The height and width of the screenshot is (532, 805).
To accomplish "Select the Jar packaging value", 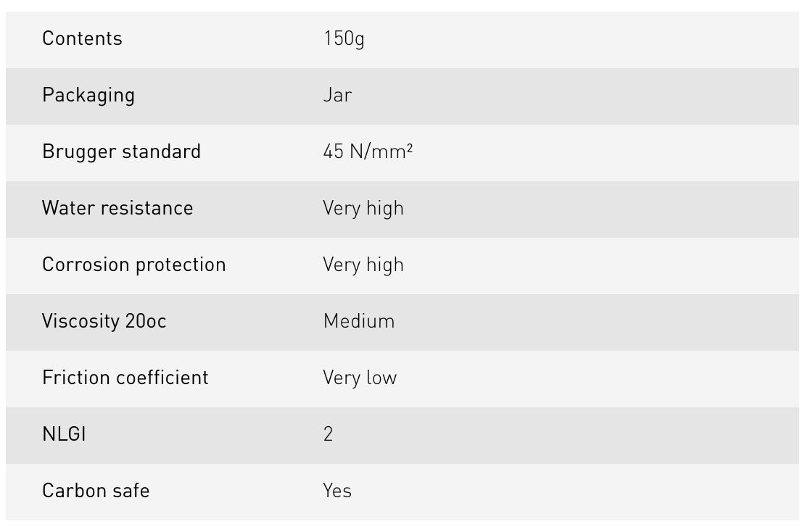I will coord(337,95).
